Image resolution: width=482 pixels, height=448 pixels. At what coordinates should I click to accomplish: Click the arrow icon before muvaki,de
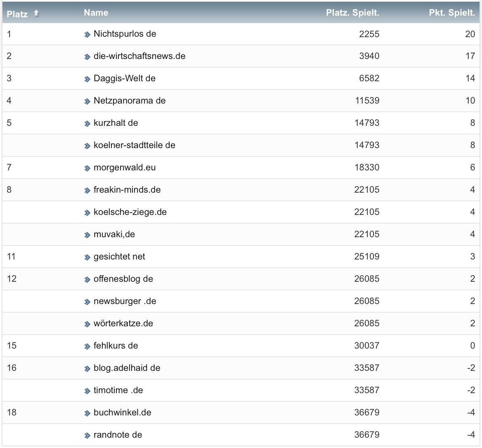[87, 235]
